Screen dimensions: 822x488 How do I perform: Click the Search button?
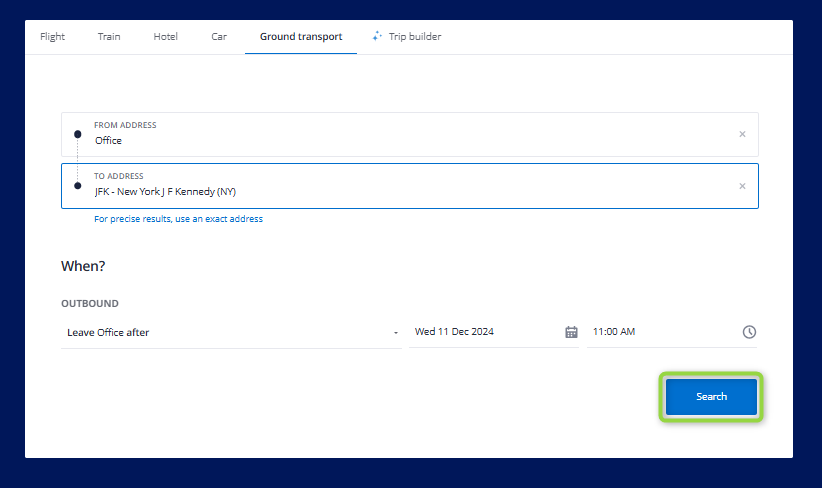pyautogui.click(x=711, y=397)
